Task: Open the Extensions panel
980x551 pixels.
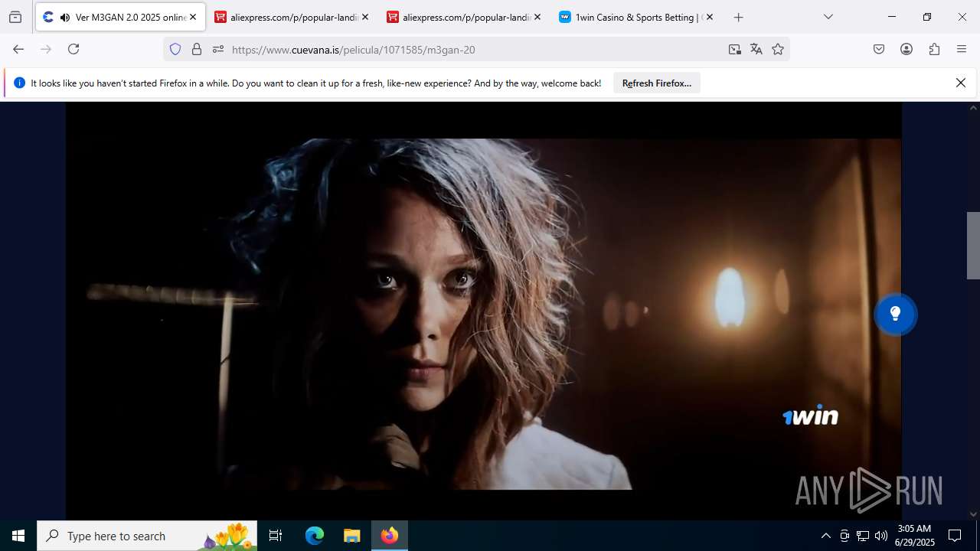Action: [x=934, y=49]
